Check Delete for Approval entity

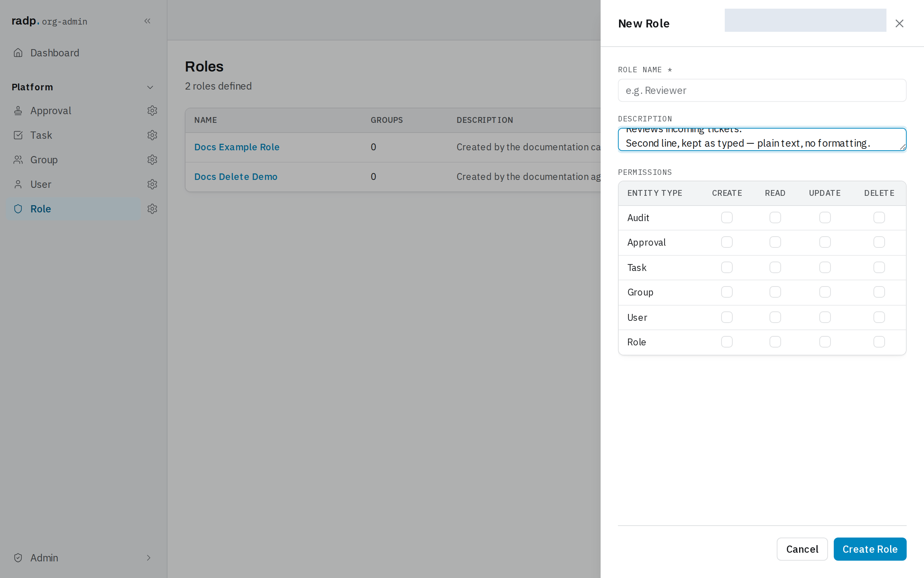[879, 242]
